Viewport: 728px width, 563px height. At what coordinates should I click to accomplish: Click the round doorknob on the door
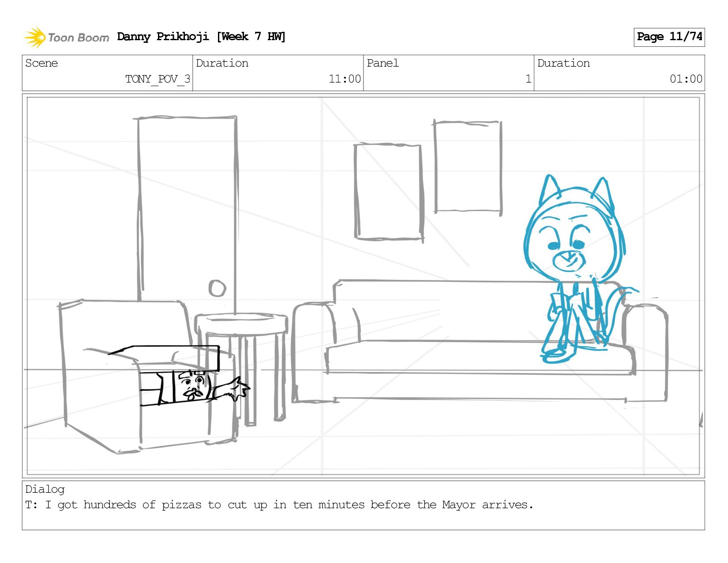coord(217,288)
